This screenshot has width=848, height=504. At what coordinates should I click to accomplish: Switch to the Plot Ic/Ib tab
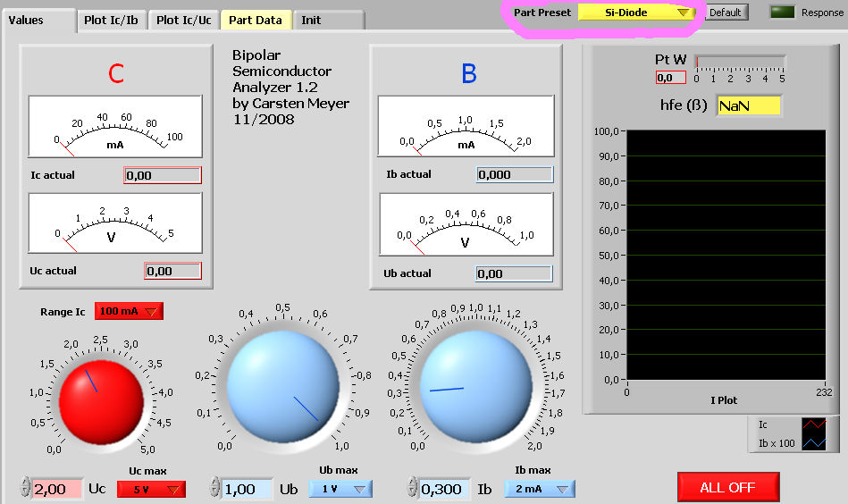(111, 20)
